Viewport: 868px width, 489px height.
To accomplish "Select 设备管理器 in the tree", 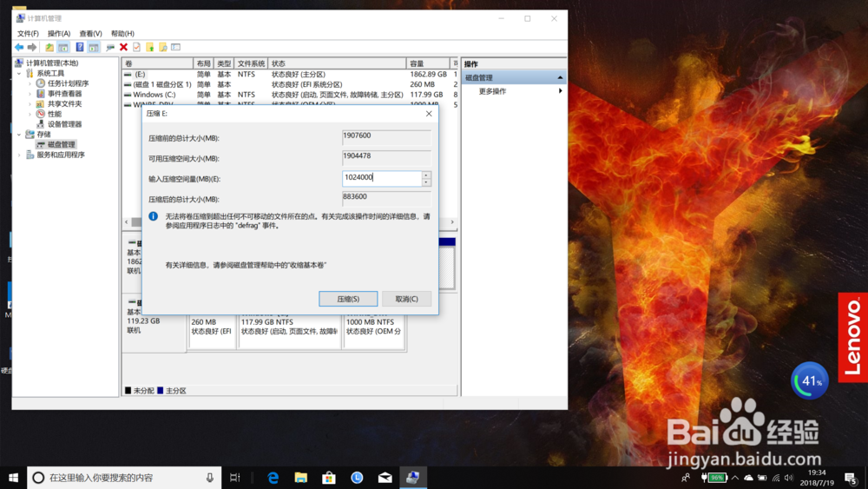I will click(65, 124).
